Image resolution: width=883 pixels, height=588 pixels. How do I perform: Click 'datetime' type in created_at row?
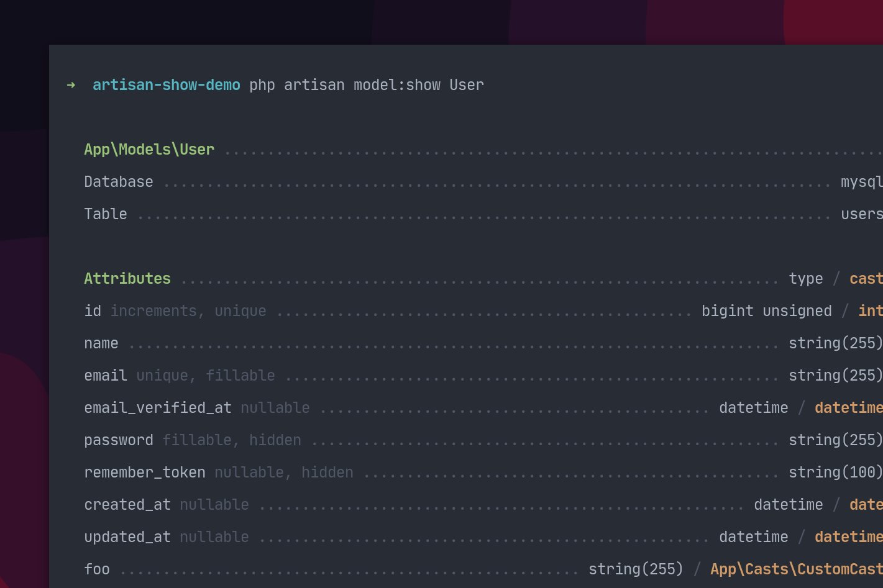click(x=789, y=505)
